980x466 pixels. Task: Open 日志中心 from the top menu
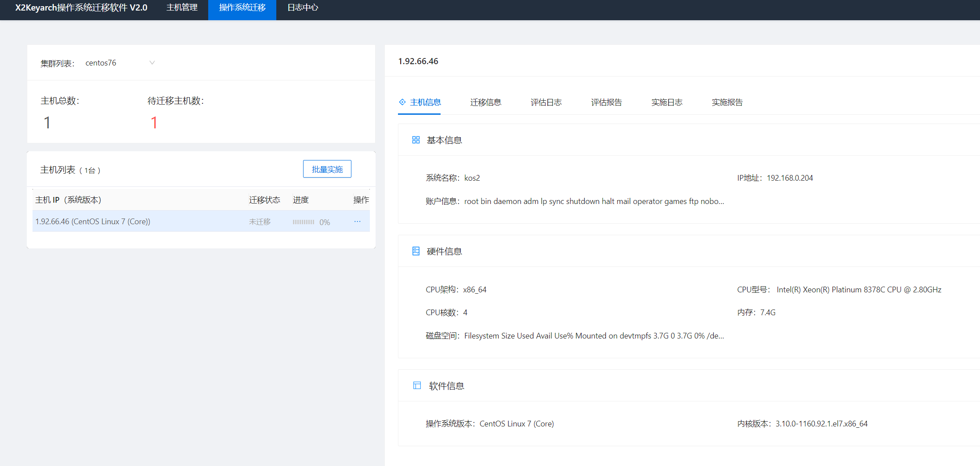click(x=303, y=8)
